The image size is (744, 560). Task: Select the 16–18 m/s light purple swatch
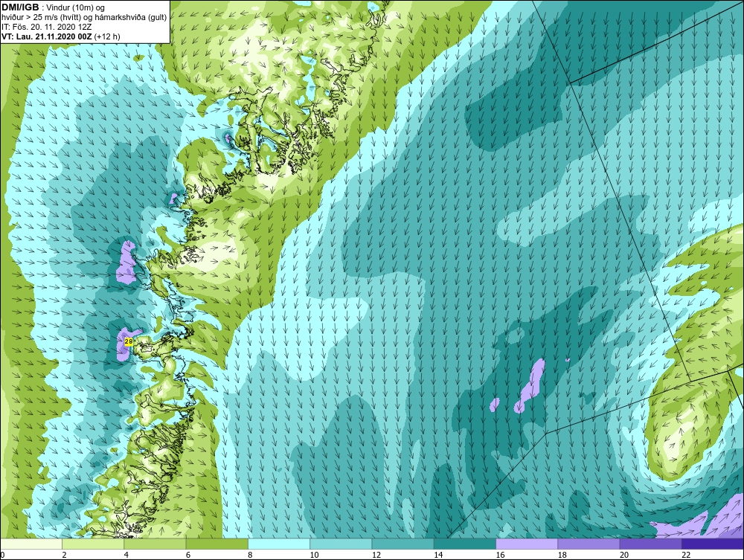527,544
